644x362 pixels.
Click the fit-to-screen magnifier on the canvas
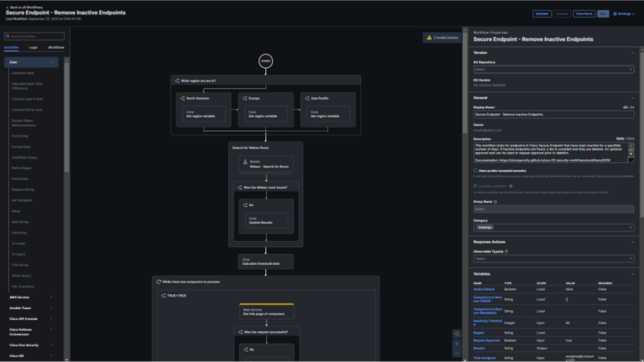[x=457, y=334]
